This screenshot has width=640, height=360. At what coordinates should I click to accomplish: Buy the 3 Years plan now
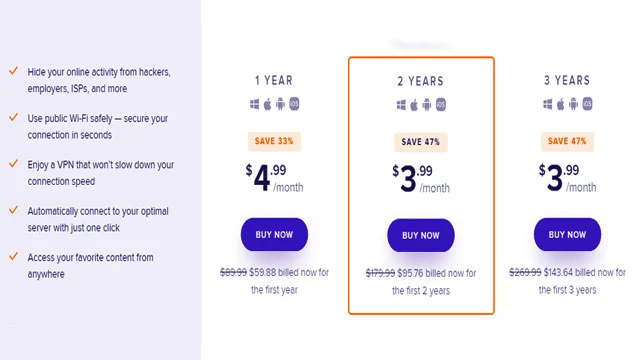pyautogui.click(x=567, y=235)
